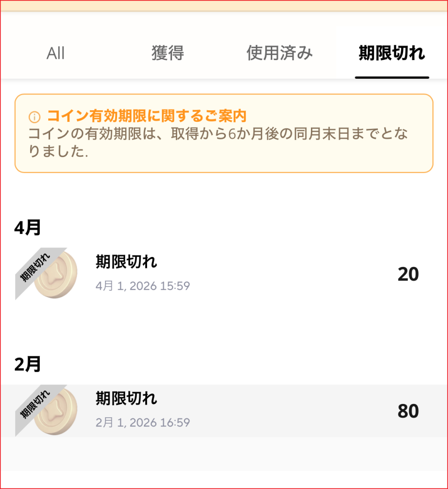
Task: Select the 期限切れ label in the February entry
Action: click(126, 398)
